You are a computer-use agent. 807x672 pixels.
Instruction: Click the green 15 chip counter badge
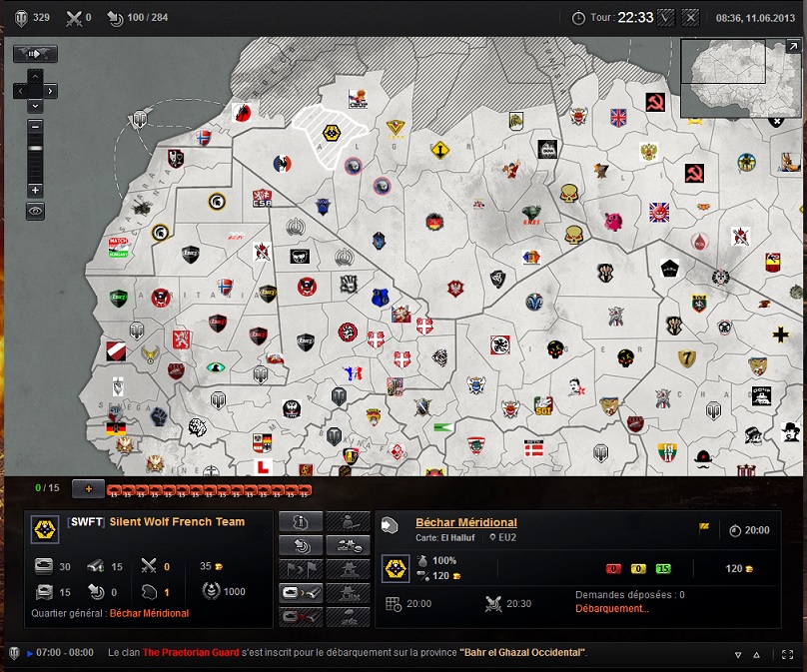[663, 568]
